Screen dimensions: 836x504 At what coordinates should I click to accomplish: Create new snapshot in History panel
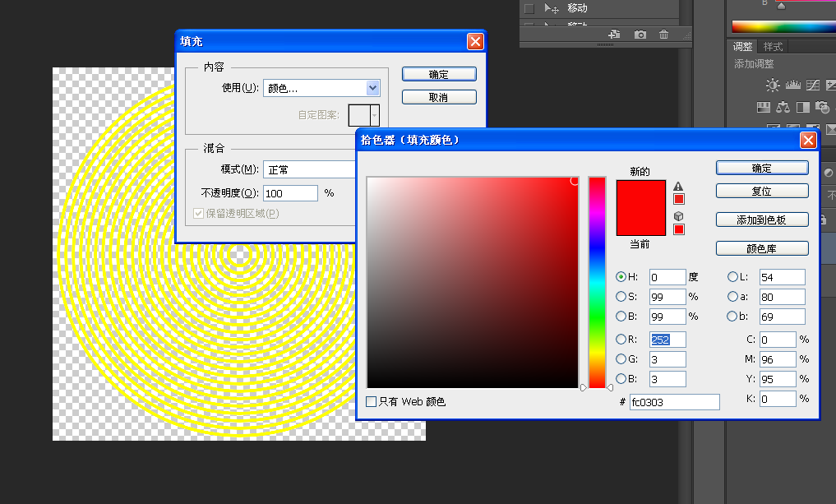(x=640, y=35)
